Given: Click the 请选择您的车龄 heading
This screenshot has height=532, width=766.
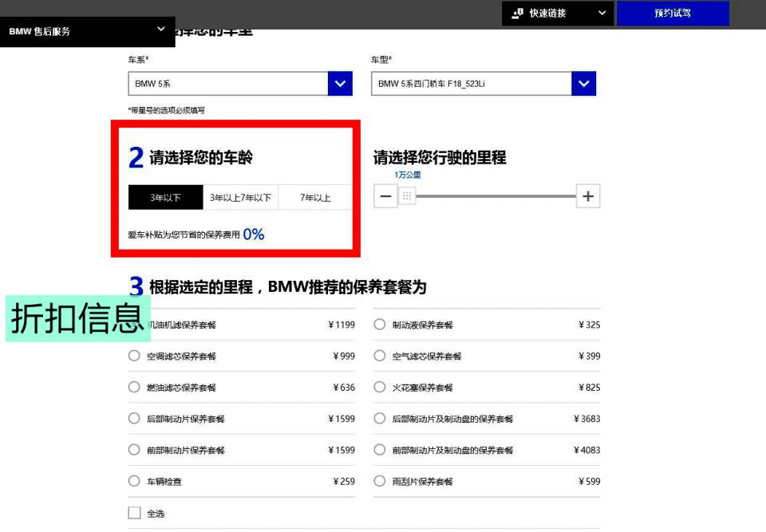Looking at the screenshot, I should [x=201, y=157].
